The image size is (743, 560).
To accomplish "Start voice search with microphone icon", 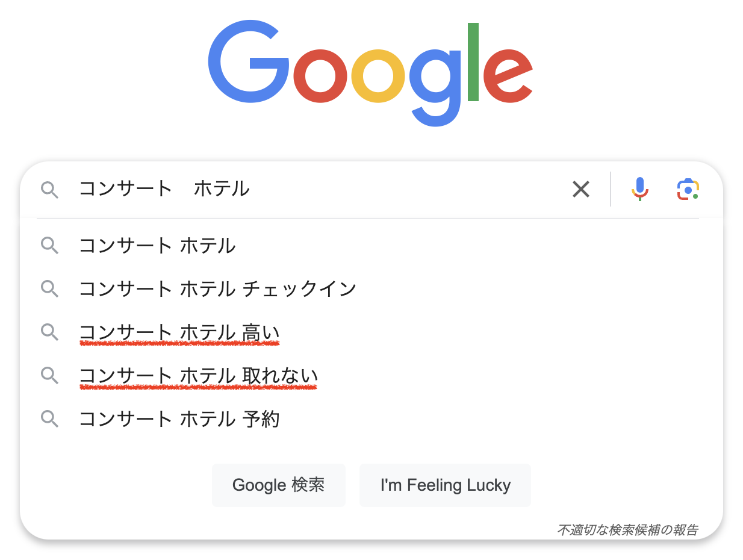I will 639,190.
